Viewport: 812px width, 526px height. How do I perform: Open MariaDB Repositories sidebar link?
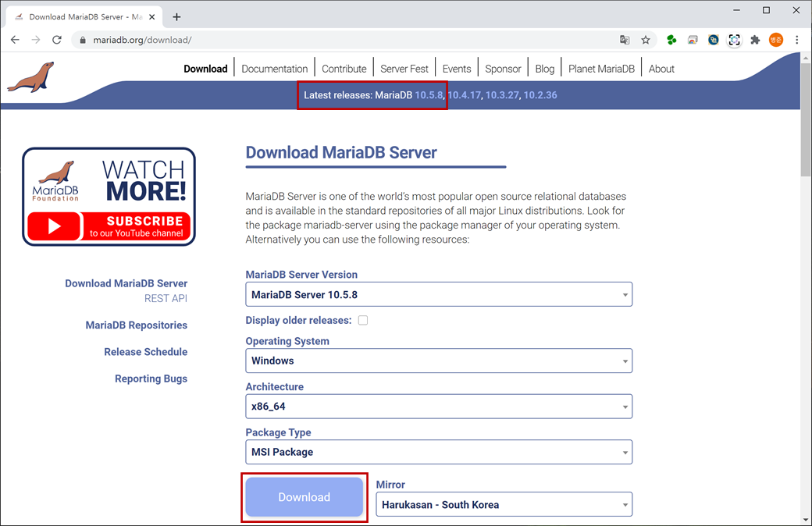click(136, 325)
